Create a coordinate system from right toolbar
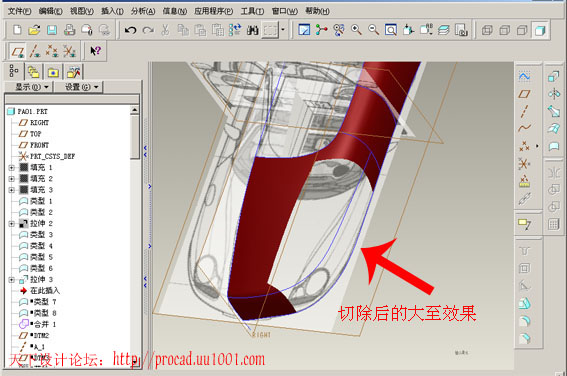The height and width of the screenshot is (376, 567). point(524,163)
